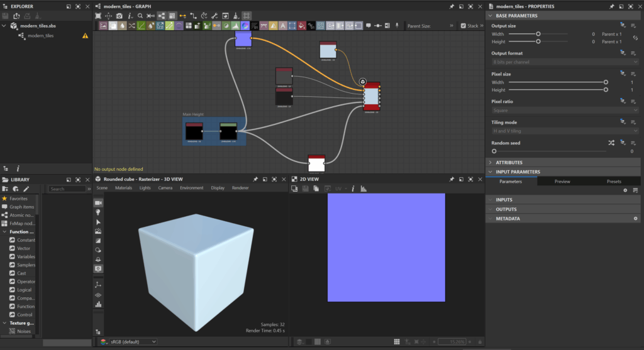Open the Tiling mode dropdown
The image size is (644, 350).
pos(565,131)
